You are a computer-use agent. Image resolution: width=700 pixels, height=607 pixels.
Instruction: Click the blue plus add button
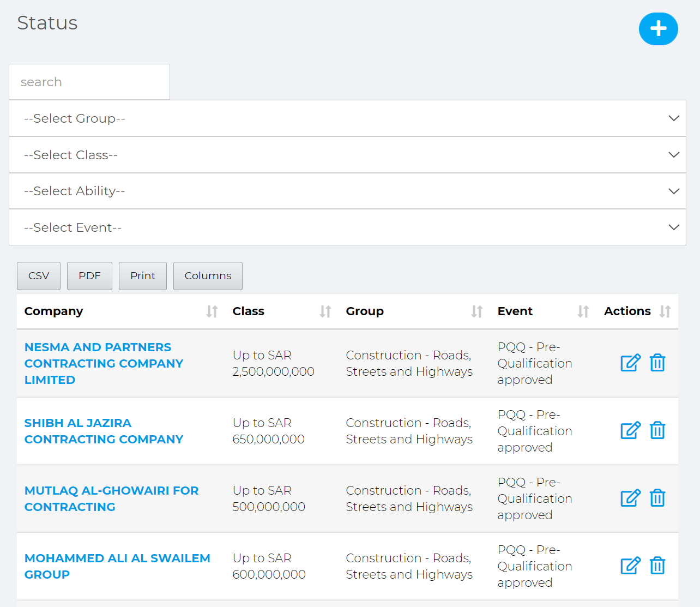coord(658,29)
